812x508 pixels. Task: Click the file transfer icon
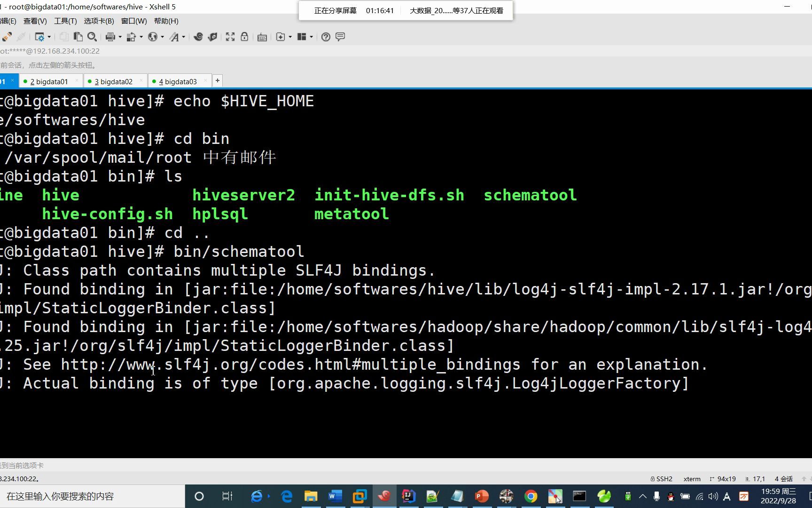(132, 37)
